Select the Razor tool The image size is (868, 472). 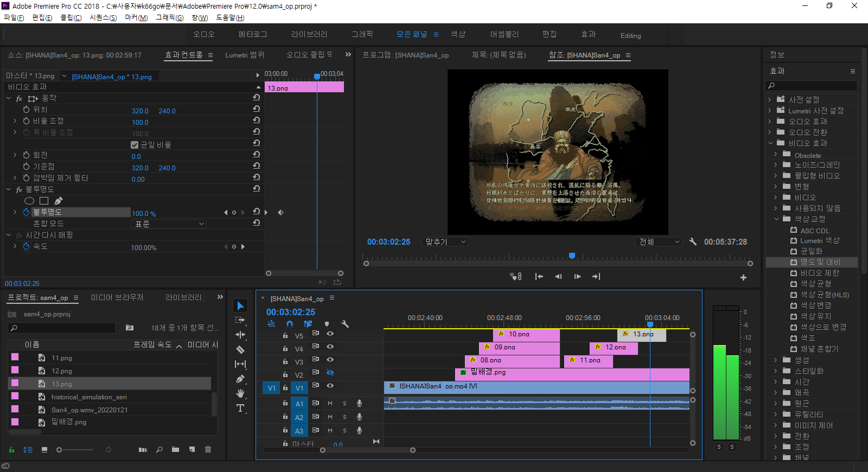(240, 349)
